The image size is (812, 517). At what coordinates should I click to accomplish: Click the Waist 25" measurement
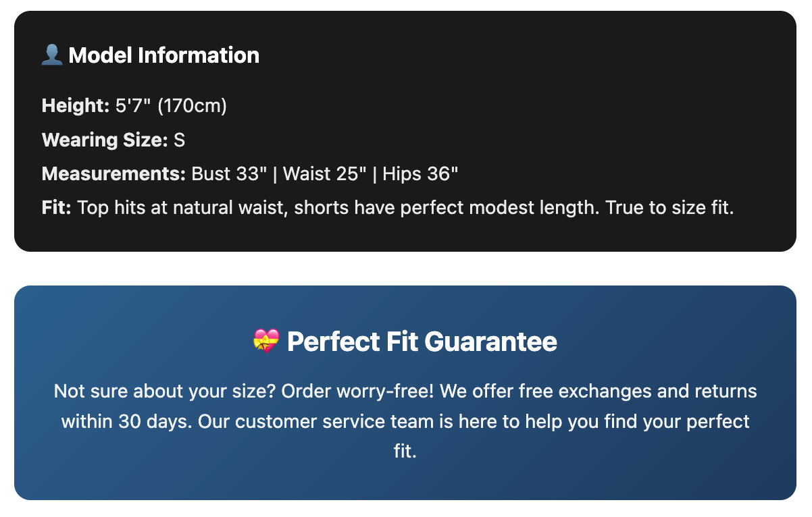click(x=325, y=174)
